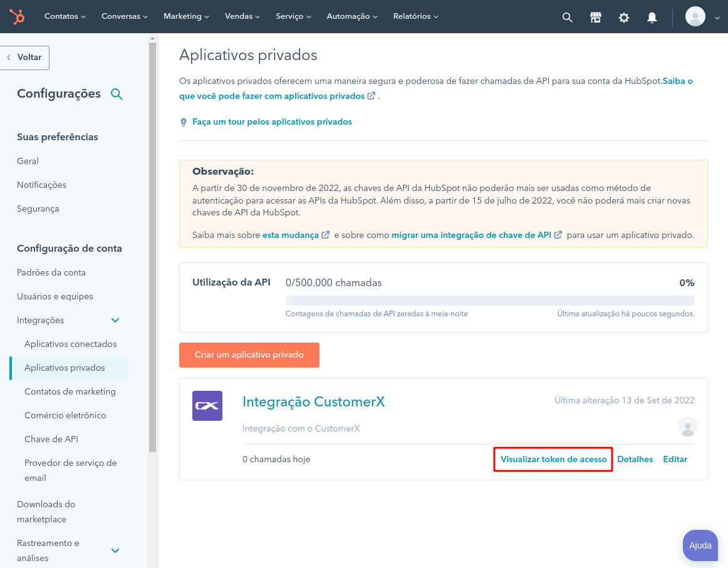Select Contatos de marketing
This screenshot has width=728, height=568.
coord(70,391)
